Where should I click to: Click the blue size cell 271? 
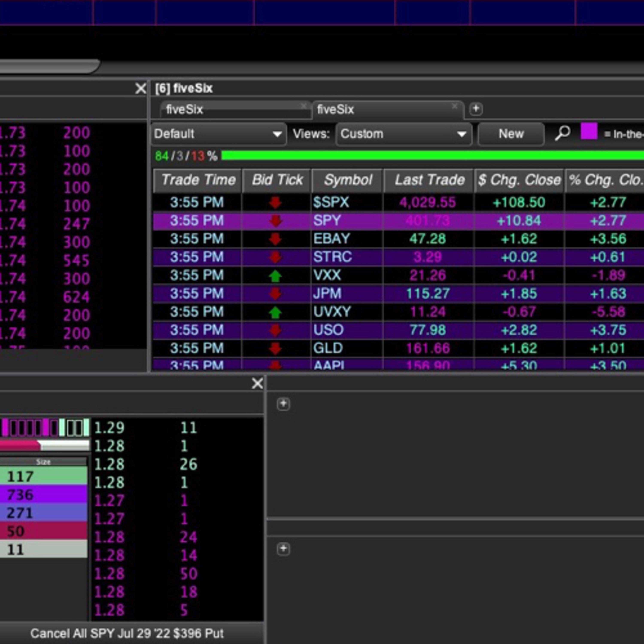pos(44,513)
